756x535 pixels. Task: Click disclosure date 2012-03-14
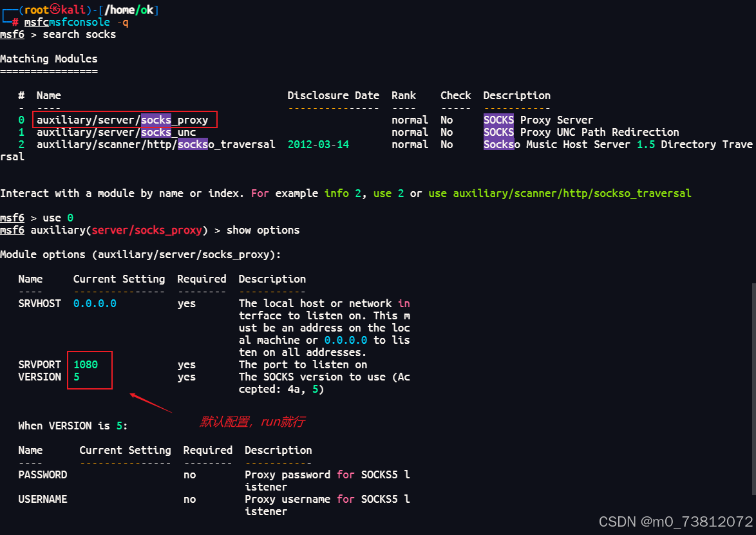click(x=318, y=145)
